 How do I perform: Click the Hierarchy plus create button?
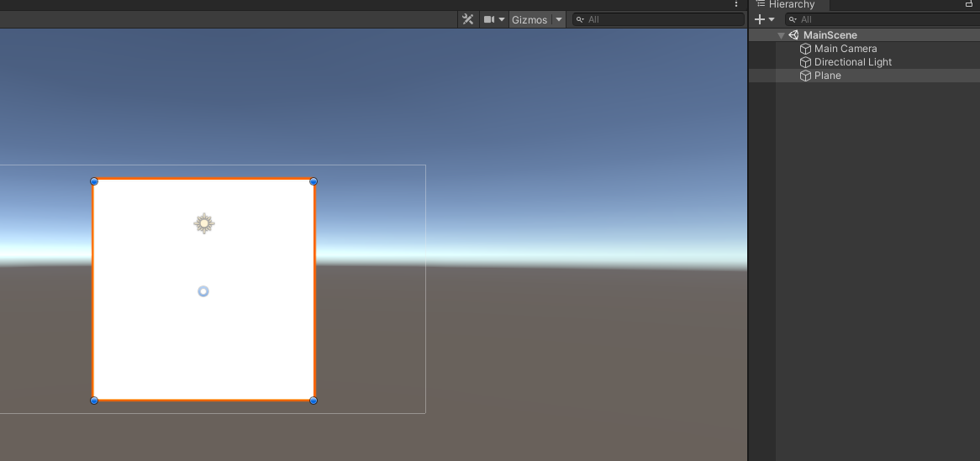pos(760,19)
